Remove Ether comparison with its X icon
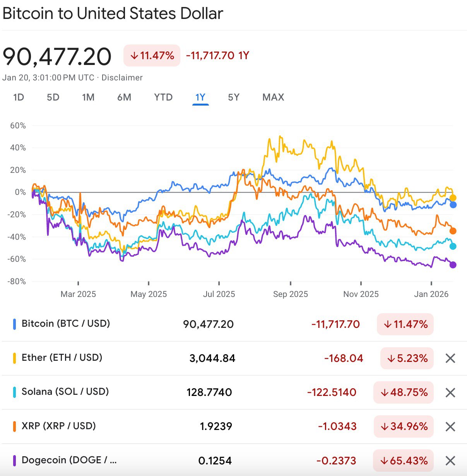This screenshot has height=476, width=467. (450, 358)
